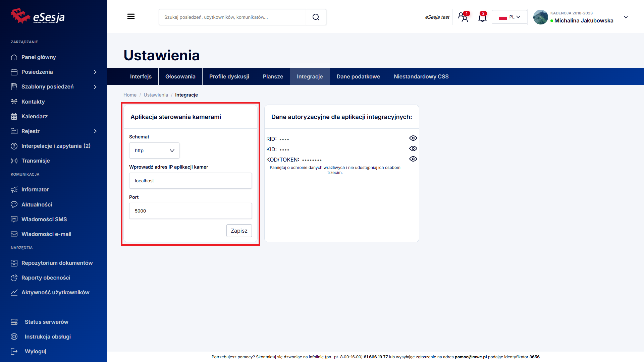Open Status serwerów in the sidebar
Screen dimensions: 644x362
[46, 322]
